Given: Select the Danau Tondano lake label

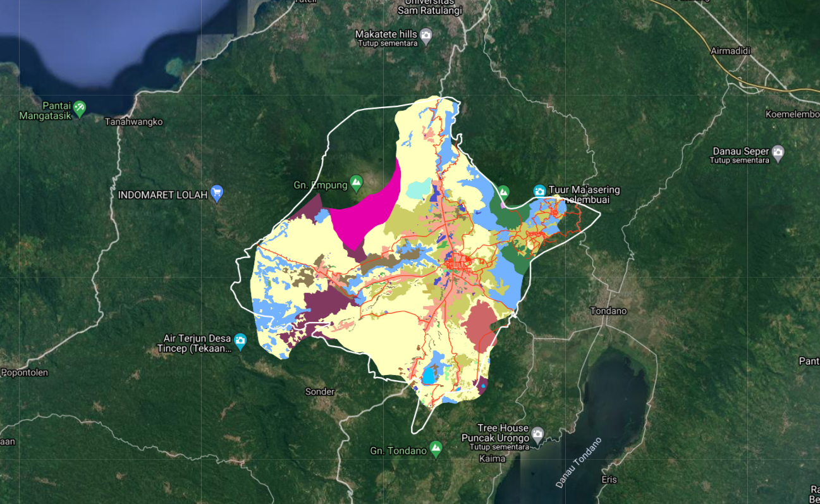Looking at the screenshot, I should pyautogui.click(x=578, y=462).
